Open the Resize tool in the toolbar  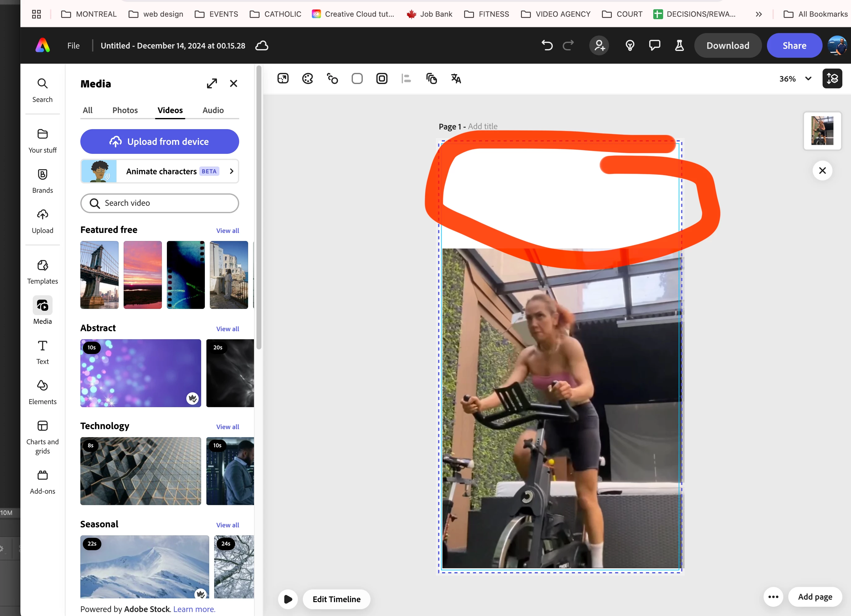coord(283,78)
